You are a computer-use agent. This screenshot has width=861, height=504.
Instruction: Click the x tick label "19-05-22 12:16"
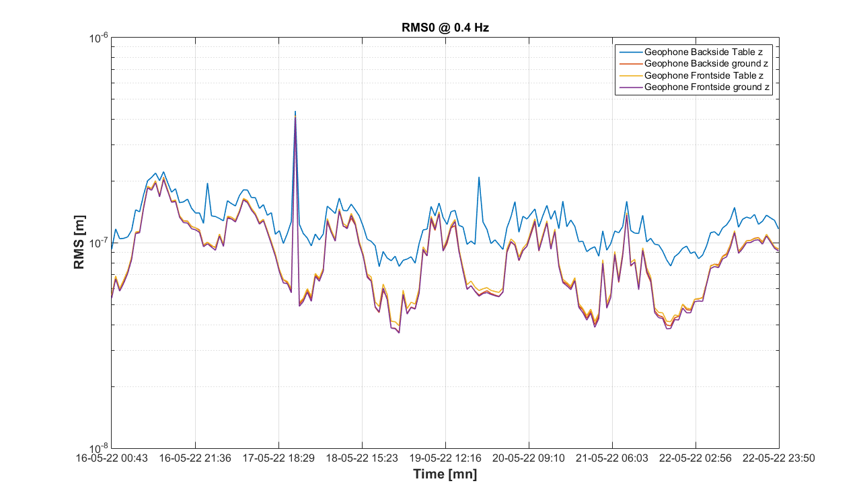(445, 458)
